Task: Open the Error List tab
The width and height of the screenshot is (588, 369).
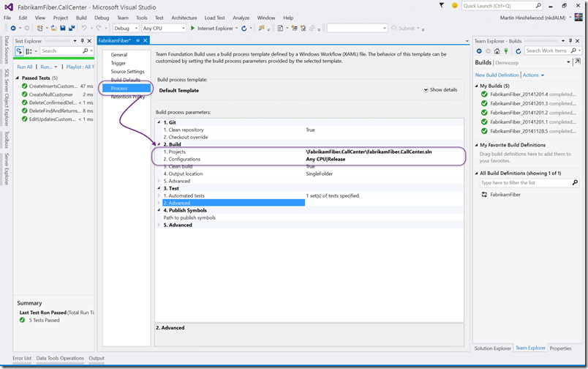Action: tap(22, 358)
